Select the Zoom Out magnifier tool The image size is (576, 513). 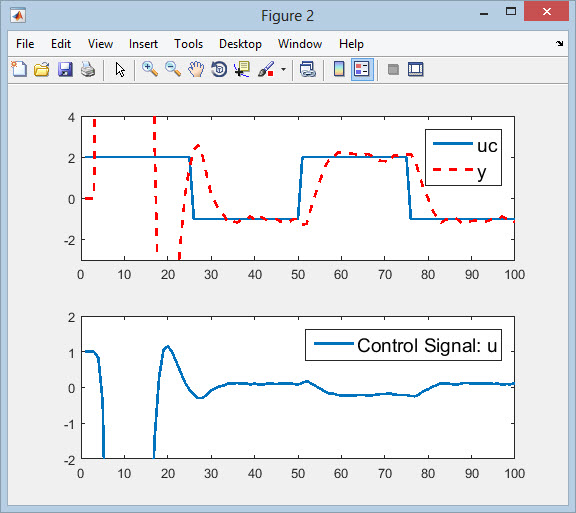(173, 69)
